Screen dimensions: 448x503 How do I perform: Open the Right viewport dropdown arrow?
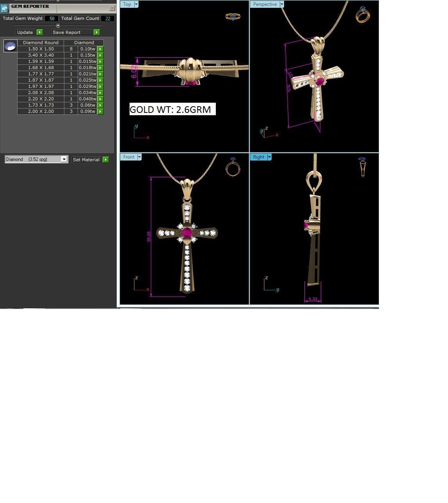click(x=269, y=157)
